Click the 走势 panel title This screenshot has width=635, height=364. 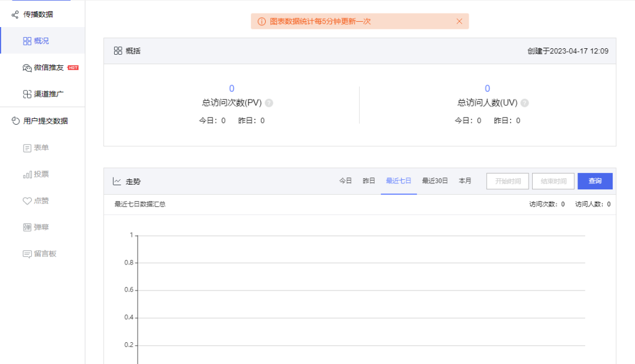tap(133, 181)
